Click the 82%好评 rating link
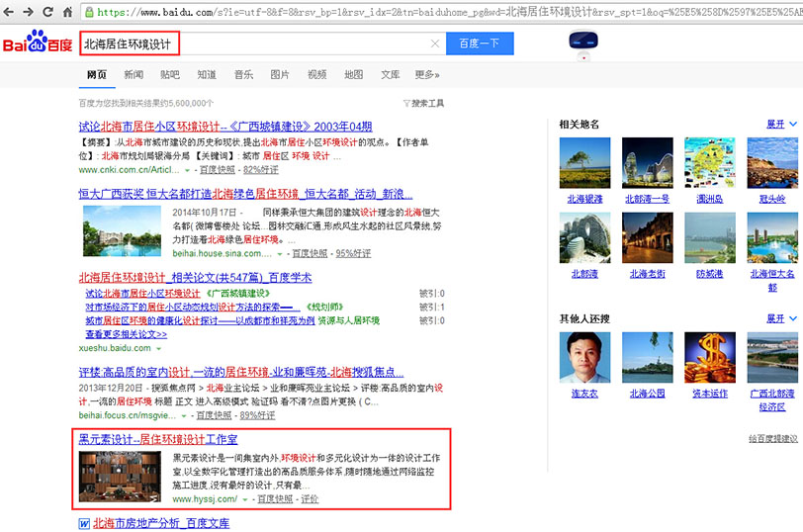The height and width of the screenshot is (532, 803). coord(261,170)
